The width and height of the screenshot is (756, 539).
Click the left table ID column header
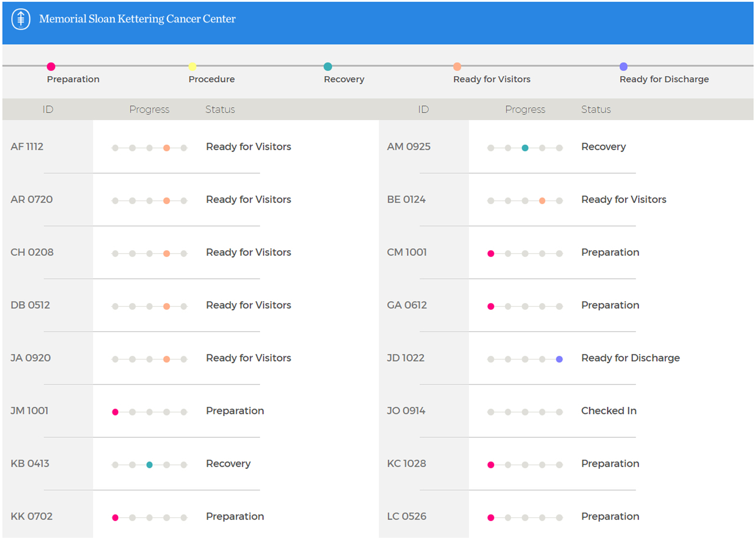[48, 109]
